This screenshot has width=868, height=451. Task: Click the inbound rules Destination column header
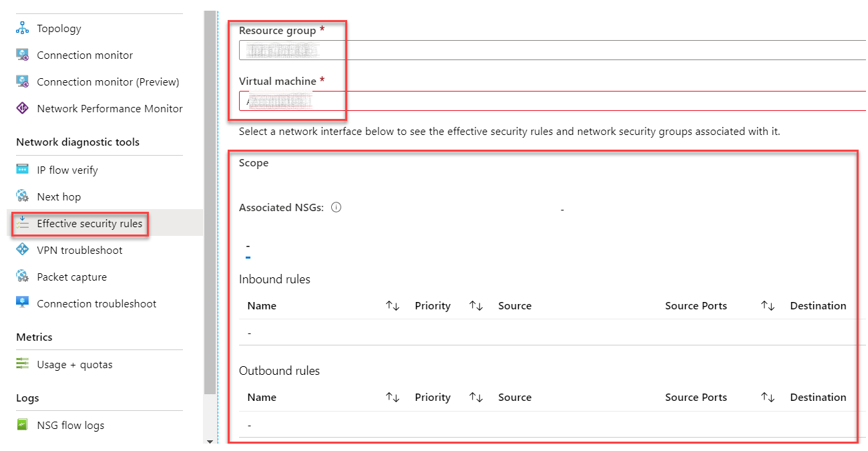tap(818, 305)
